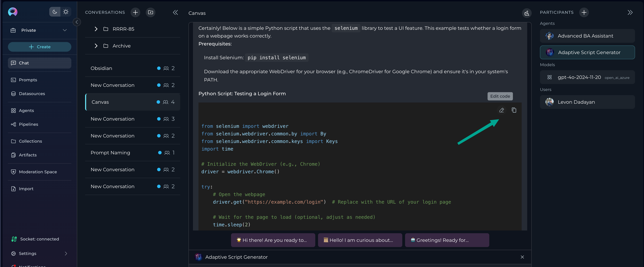644x267 pixels.
Task: Click the Moderation Space shield icon
Action: [13, 172]
